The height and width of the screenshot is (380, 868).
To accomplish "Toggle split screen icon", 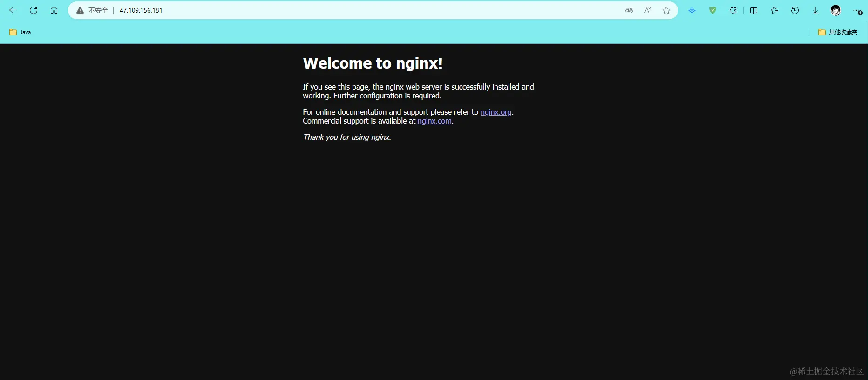I will 753,10.
